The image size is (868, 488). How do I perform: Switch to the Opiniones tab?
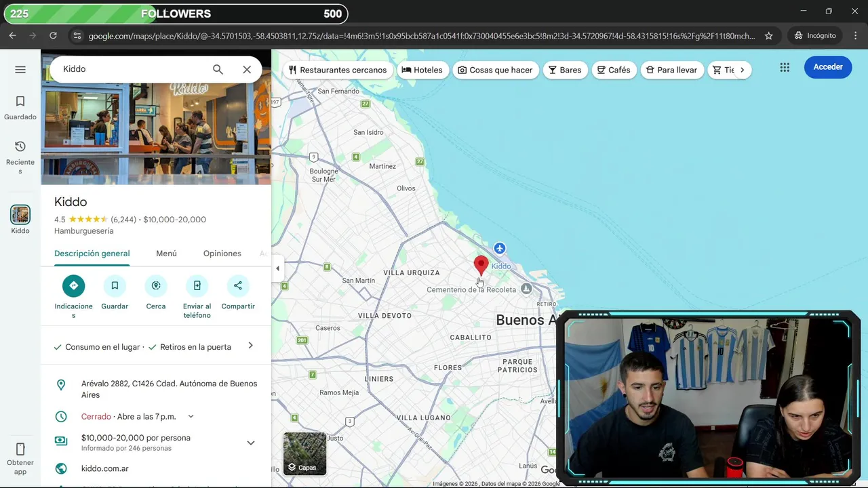click(x=222, y=253)
